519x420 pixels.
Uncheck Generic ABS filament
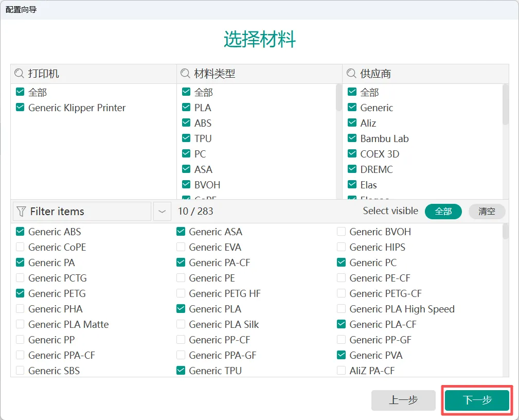point(20,232)
